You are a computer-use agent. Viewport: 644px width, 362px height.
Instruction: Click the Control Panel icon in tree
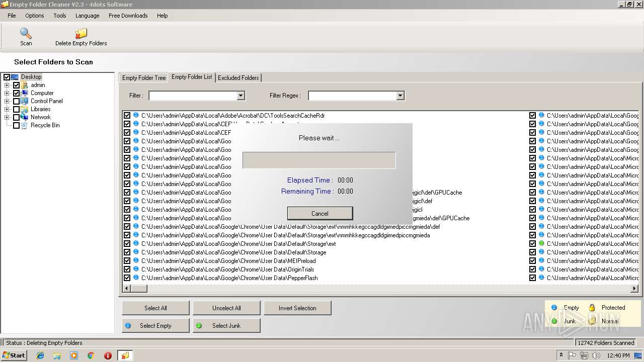[x=25, y=101]
